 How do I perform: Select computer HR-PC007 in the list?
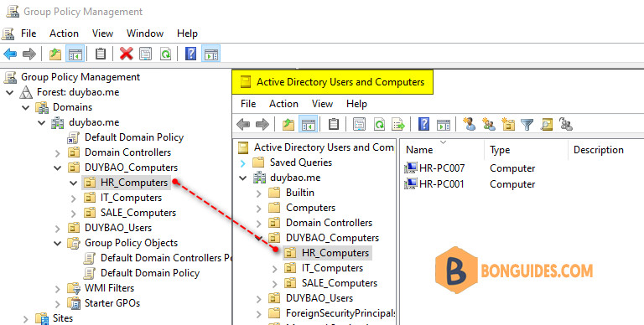click(434, 168)
